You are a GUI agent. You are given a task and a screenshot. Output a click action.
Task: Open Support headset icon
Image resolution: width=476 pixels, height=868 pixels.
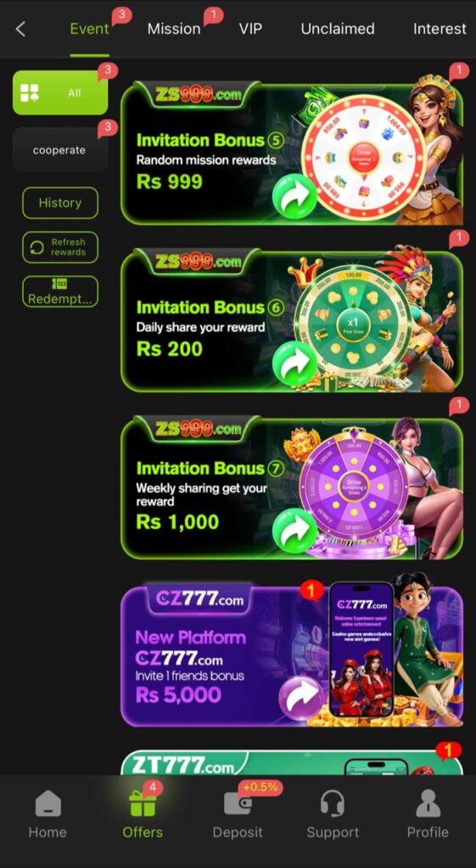click(x=333, y=804)
